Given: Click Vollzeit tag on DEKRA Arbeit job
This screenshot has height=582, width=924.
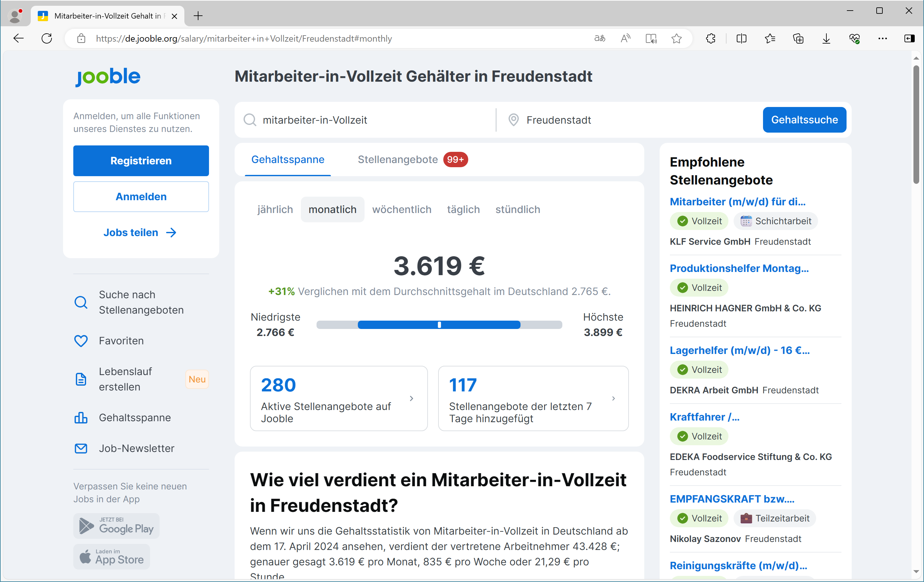Looking at the screenshot, I should 699,369.
